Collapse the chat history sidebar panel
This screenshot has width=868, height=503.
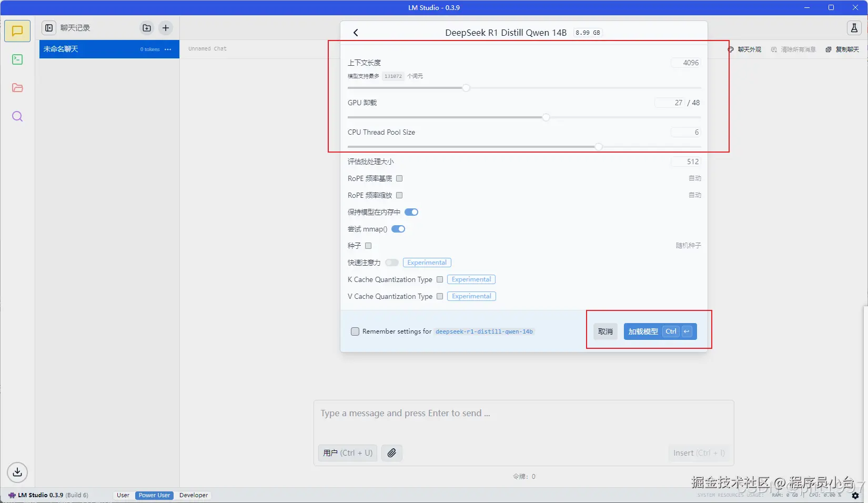coord(49,28)
